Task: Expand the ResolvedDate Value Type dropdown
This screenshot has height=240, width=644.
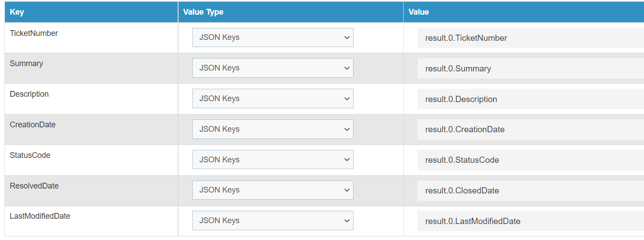Action: pos(273,190)
